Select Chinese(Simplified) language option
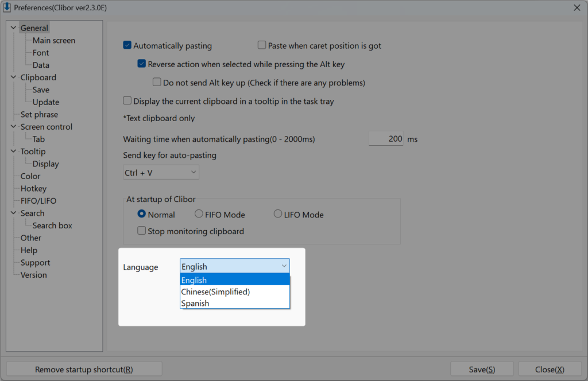The width and height of the screenshot is (588, 381). 235,291
